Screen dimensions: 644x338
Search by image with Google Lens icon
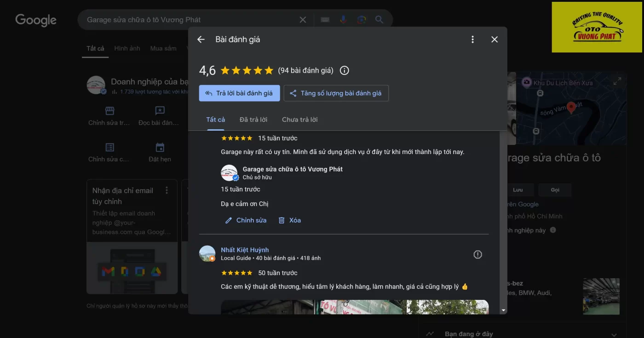click(362, 20)
